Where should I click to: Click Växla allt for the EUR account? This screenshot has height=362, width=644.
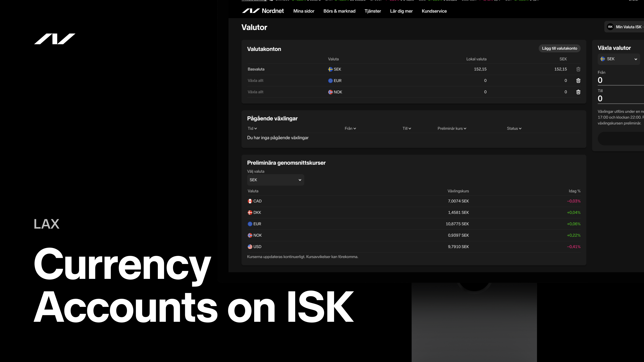pyautogui.click(x=255, y=80)
